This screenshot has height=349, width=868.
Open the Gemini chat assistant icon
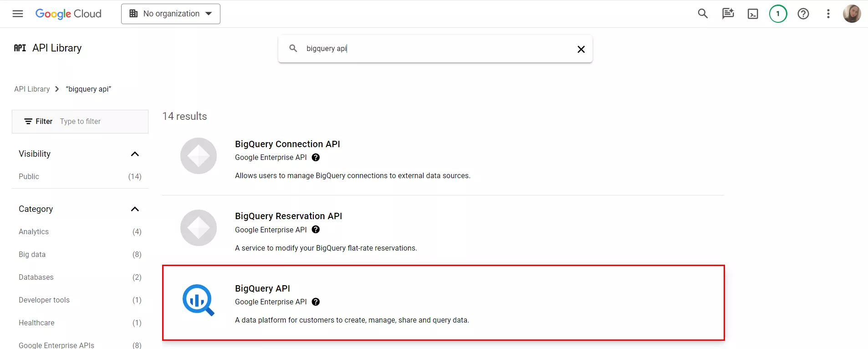pyautogui.click(x=728, y=14)
